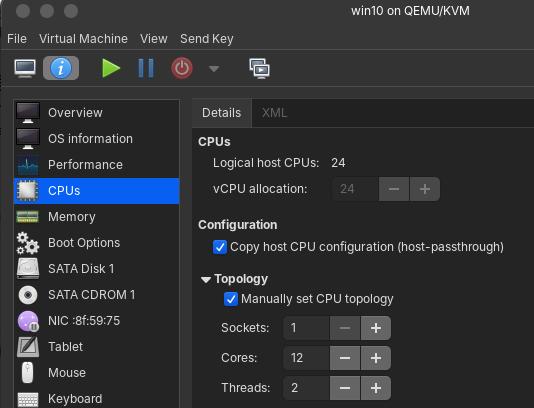Screen dimensions: 534x408
Task: Open shutdown options dropdown arrow
Action: point(214,69)
